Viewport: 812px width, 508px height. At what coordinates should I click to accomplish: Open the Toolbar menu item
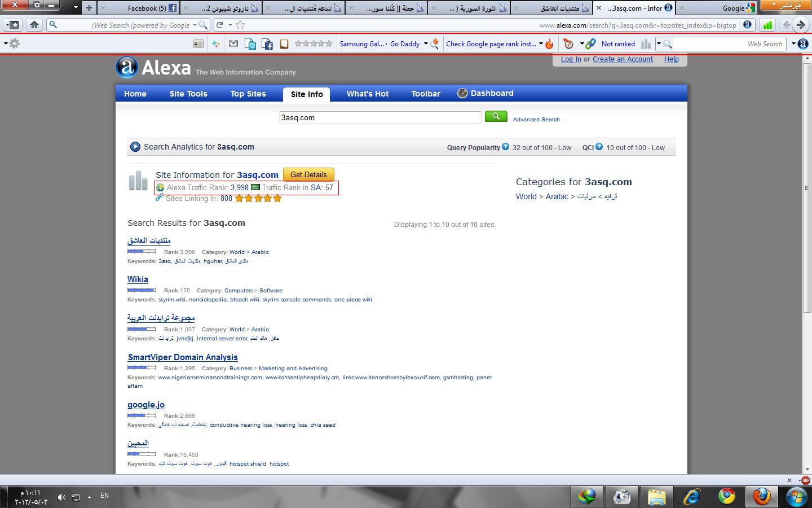426,94
